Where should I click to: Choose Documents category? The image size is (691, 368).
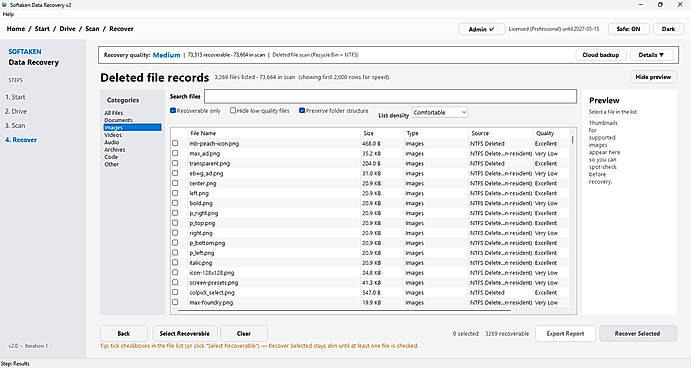click(x=118, y=120)
